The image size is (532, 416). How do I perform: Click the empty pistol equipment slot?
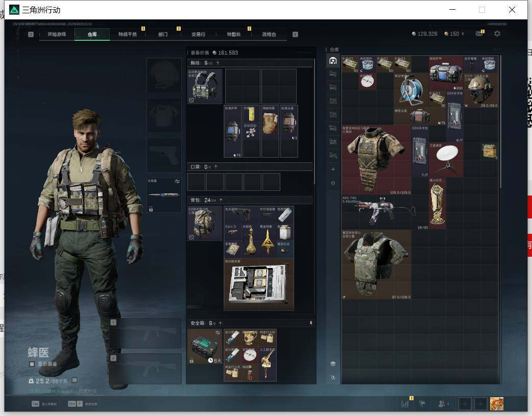tap(164, 155)
